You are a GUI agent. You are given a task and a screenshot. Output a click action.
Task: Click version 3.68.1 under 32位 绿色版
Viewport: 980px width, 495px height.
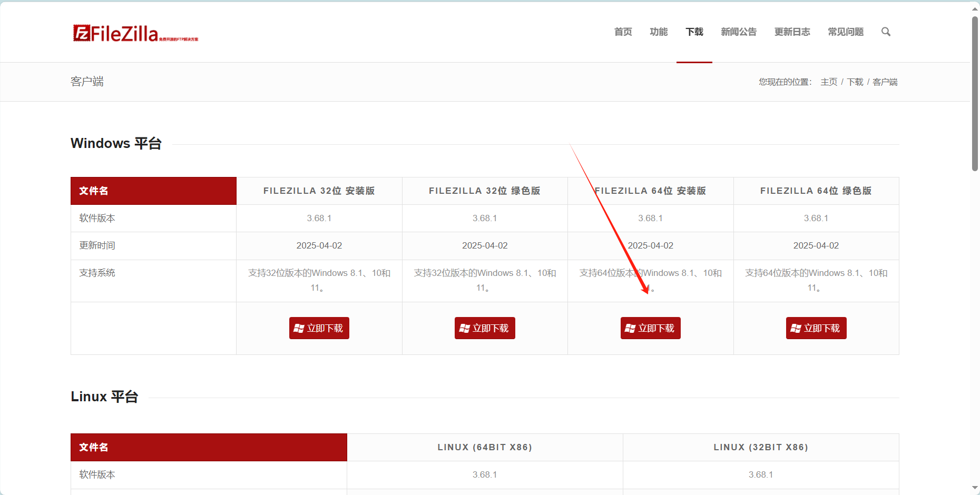tap(485, 218)
